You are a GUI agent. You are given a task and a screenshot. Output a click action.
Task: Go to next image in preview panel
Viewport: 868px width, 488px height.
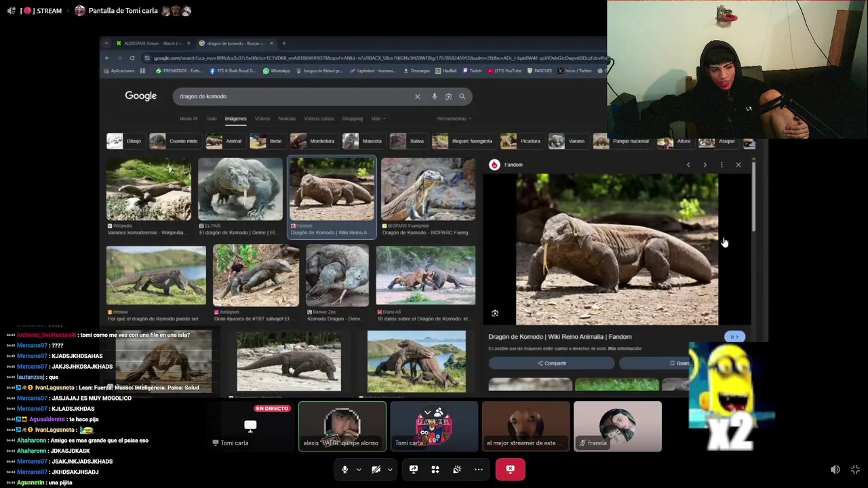(705, 165)
